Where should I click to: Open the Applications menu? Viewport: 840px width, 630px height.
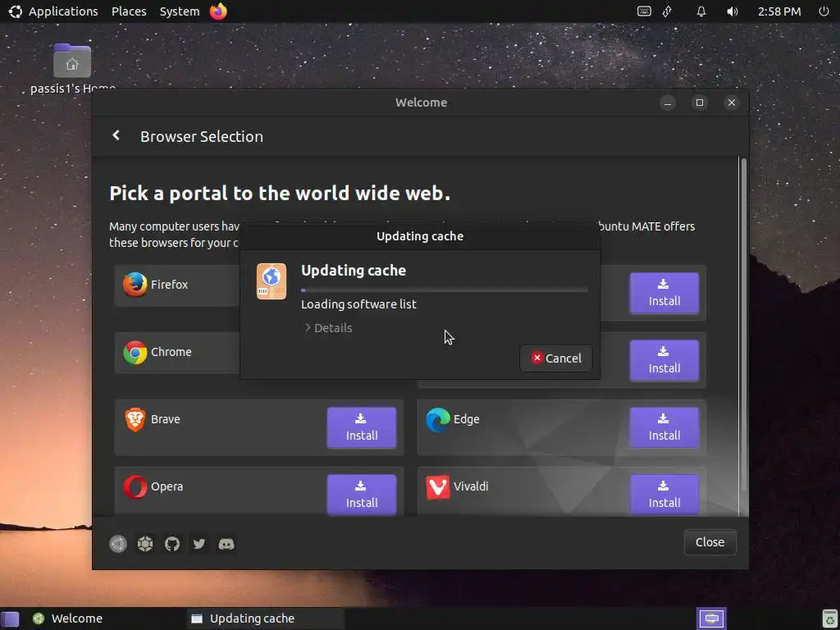coord(63,11)
